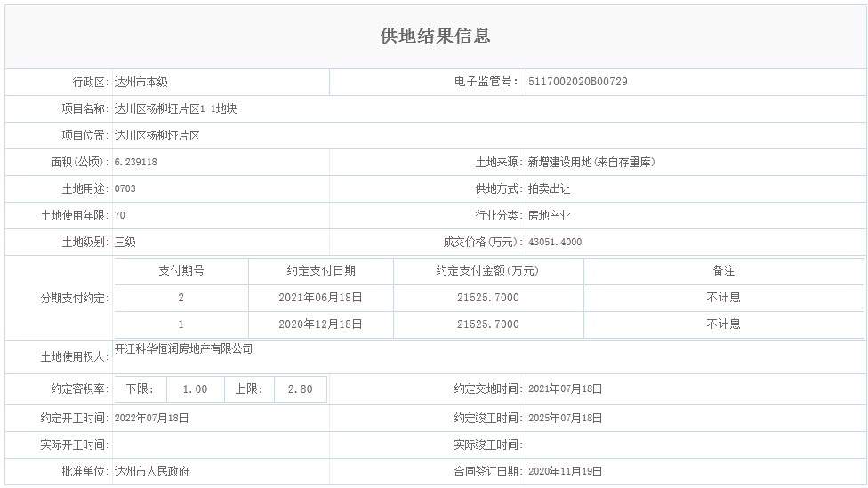Click the electronic supervision number 5117002020B00729
This screenshot has width=868, height=488.
point(578,82)
